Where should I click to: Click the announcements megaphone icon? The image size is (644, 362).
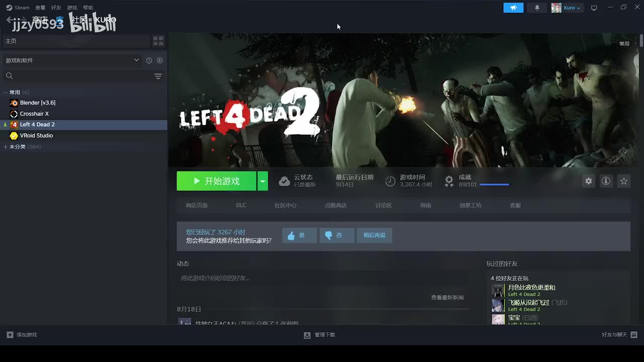click(x=513, y=8)
